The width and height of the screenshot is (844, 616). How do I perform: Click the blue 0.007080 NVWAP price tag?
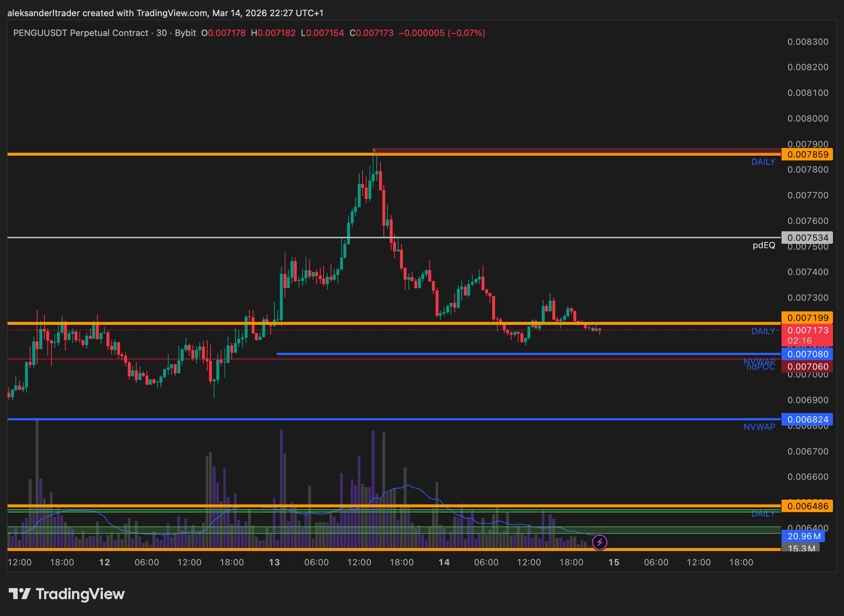tap(807, 354)
